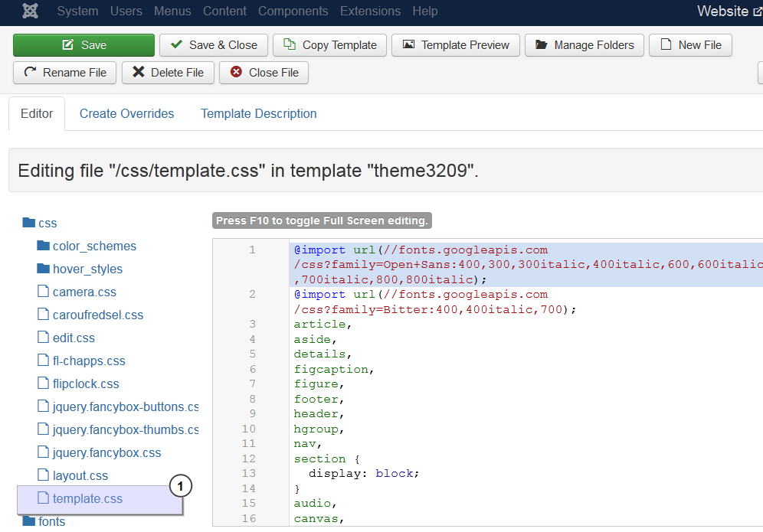Click the Delete File button
This screenshot has width=763, height=532.
[x=168, y=73]
